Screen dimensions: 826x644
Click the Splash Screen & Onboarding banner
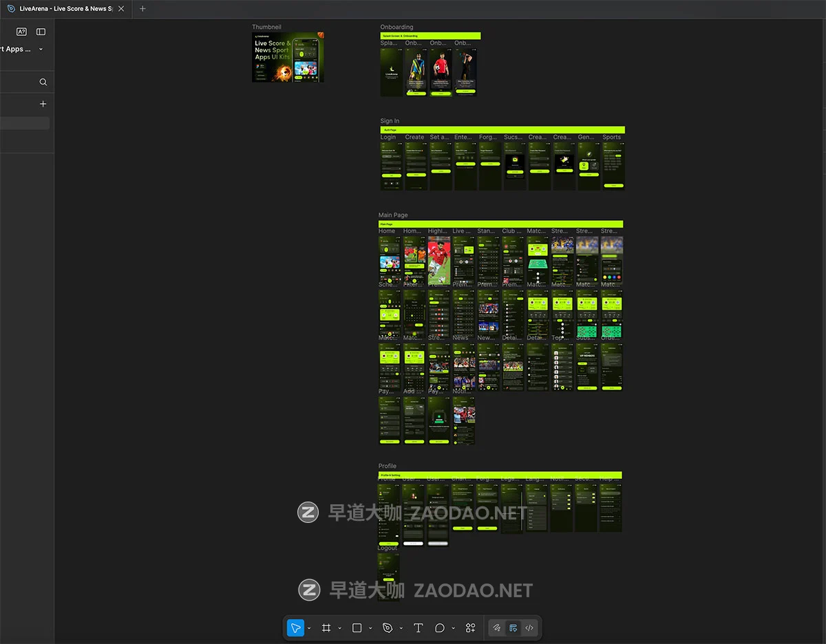coord(430,35)
